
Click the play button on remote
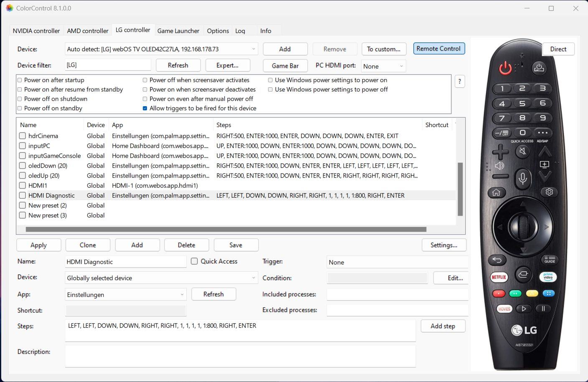pos(523,309)
